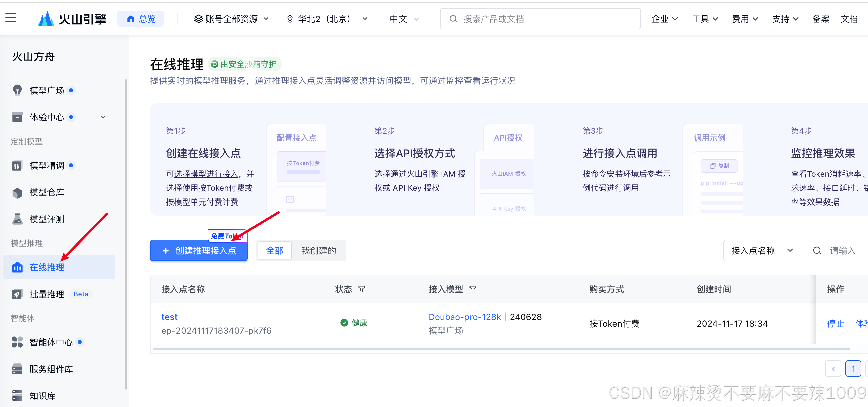Open the 账号全部资源 dropdown

[x=231, y=19]
